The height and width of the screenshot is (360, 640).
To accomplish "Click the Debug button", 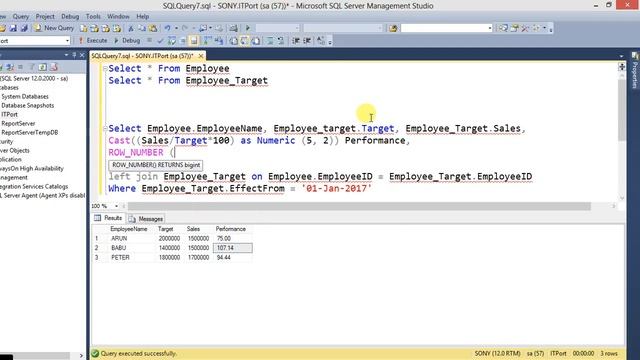I will coord(127,40).
